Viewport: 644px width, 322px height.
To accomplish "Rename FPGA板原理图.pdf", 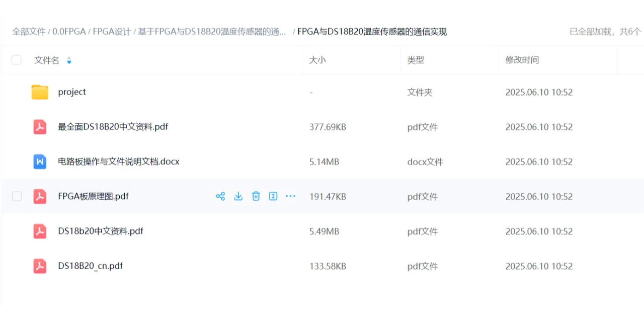I will point(273,196).
